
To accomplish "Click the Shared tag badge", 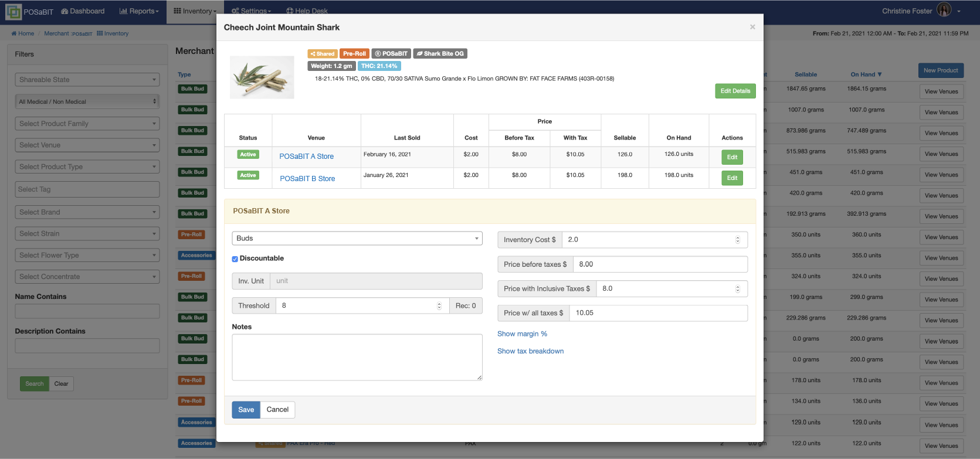I will tap(323, 53).
